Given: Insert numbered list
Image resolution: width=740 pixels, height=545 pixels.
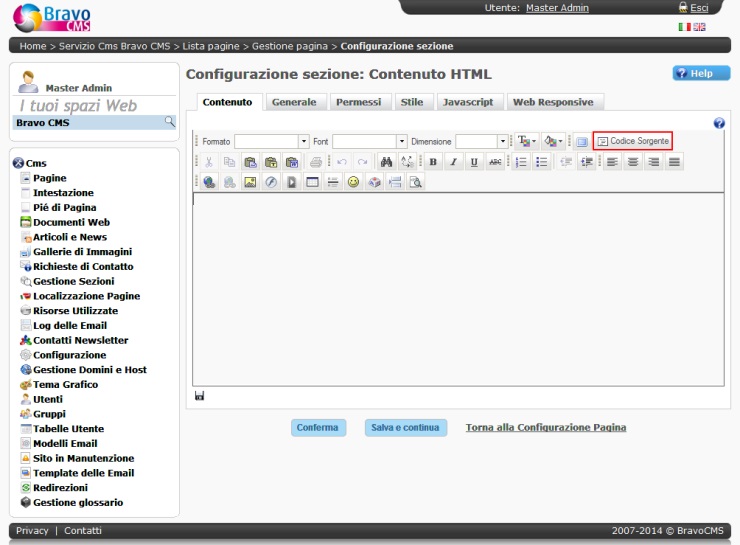Looking at the screenshot, I should coord(521,162).
